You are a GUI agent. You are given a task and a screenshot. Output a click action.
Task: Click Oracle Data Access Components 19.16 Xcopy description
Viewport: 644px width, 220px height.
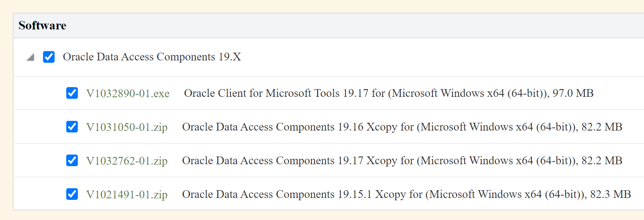298,127
